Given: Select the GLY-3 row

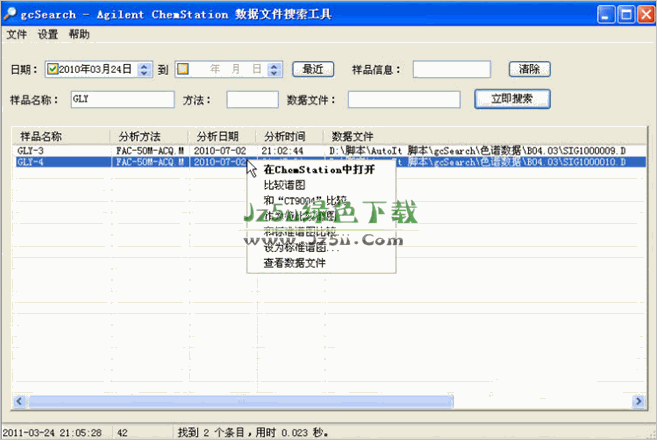Looking at the screenshot, I should (x=330, y=151).
